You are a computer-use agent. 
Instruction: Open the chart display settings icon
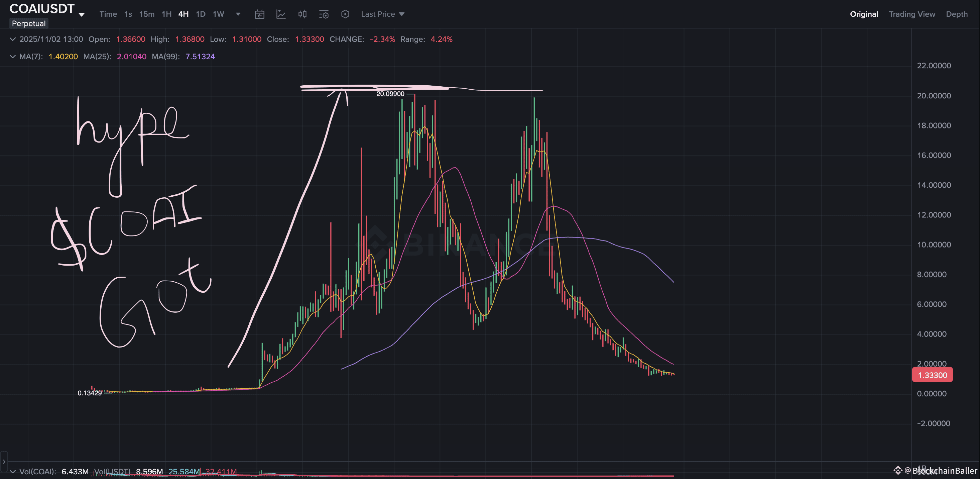coord(324,14)
